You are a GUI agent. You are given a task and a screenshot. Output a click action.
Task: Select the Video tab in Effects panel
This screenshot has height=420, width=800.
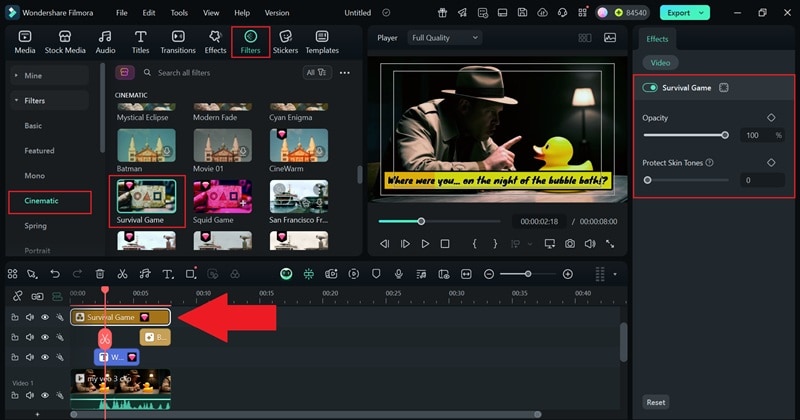(x=660, y=63)
